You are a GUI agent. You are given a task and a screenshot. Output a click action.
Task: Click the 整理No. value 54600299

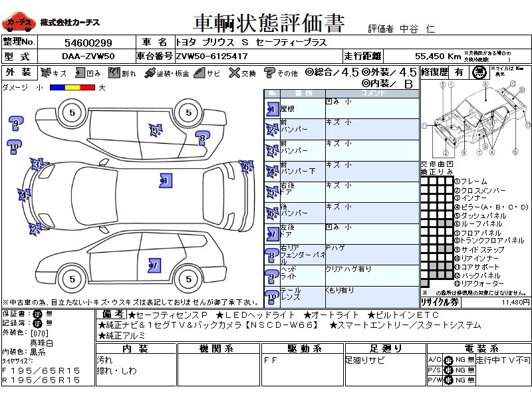point(88,43)
